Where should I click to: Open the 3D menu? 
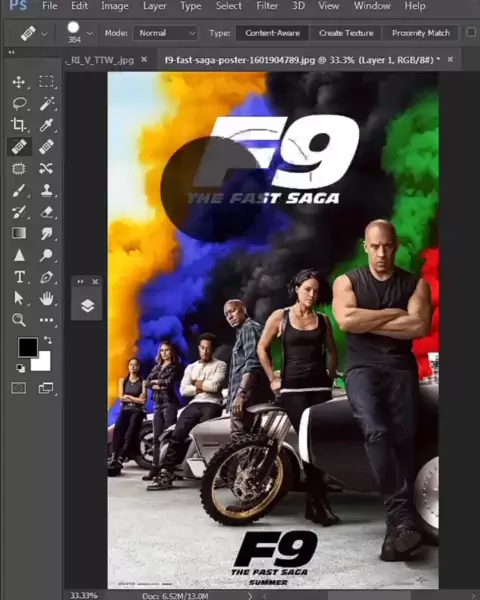(x=298, y=6)
